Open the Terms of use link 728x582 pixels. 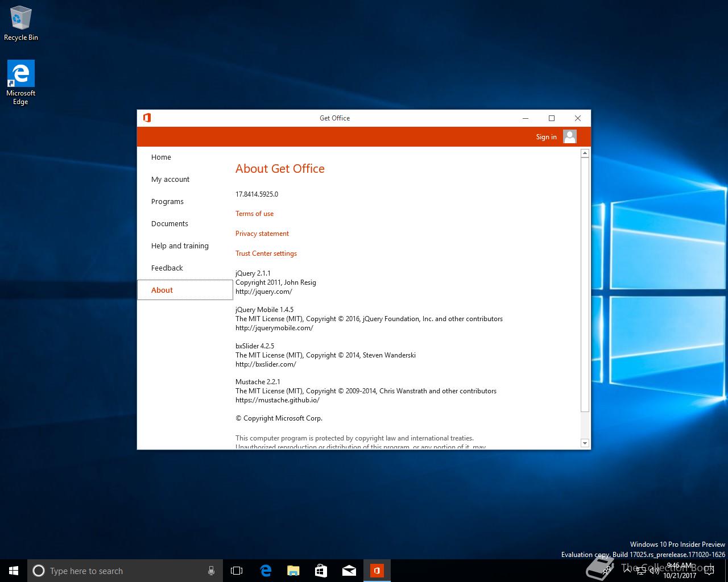click(254, 214)
